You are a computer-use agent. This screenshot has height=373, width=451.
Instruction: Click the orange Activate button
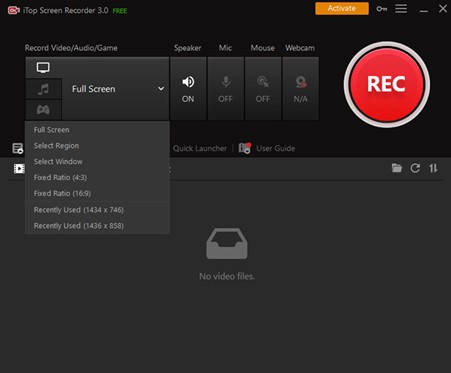(x=342, y=8)
